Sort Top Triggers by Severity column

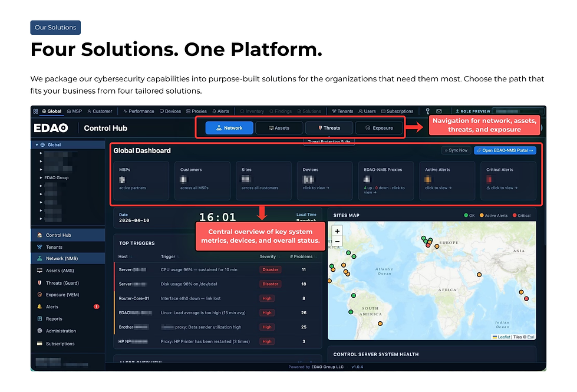click(269, 256)
